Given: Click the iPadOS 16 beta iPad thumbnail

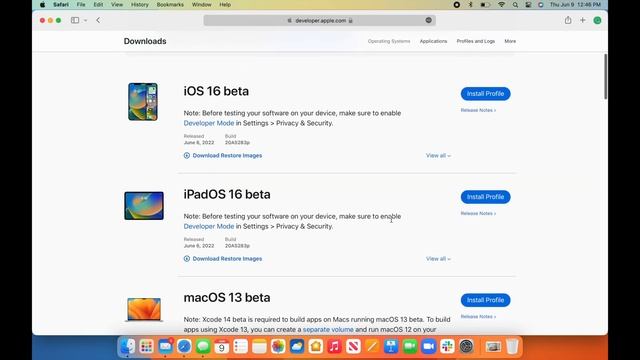Looking at the screenshot, I should [144, 206].
